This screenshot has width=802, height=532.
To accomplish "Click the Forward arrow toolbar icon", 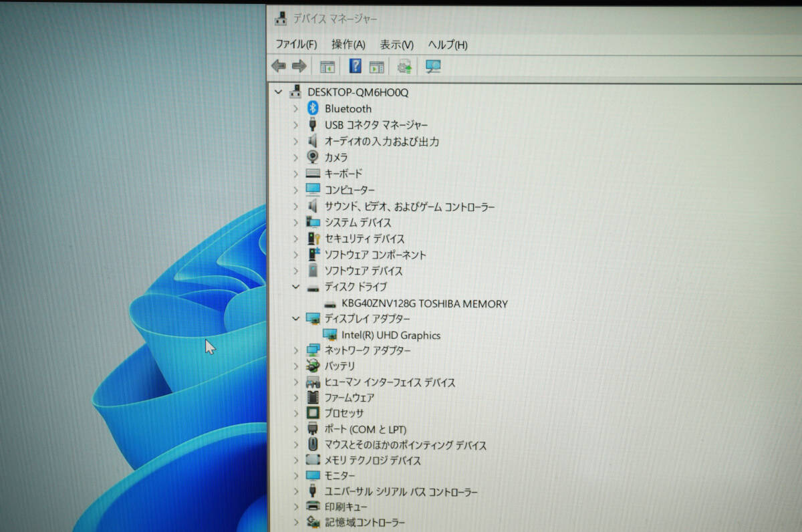I will pyautogui.click(x=299, y=66).
